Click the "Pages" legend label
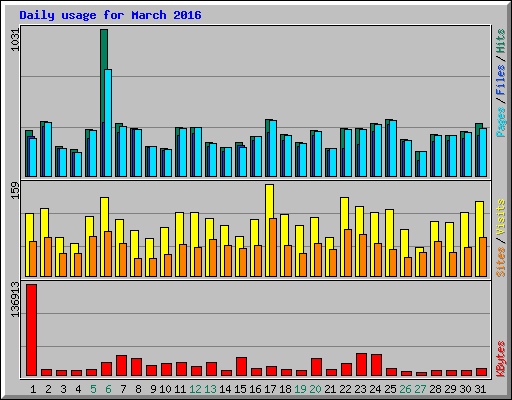The image size is (512, 400). pyautogui.click(x=501, y=122)
